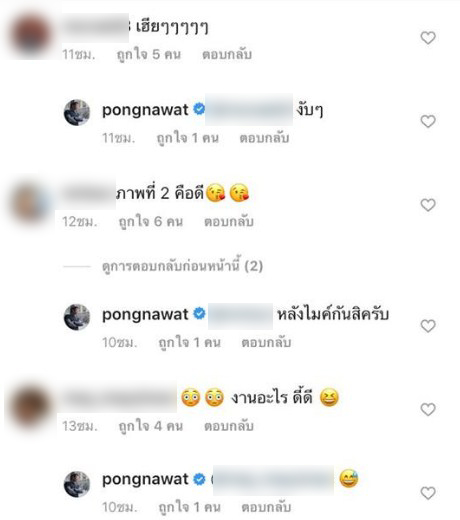The image size is (460, 520).
Task: Expand the previous replies (2) thread
Action: (x=182, y=266)
